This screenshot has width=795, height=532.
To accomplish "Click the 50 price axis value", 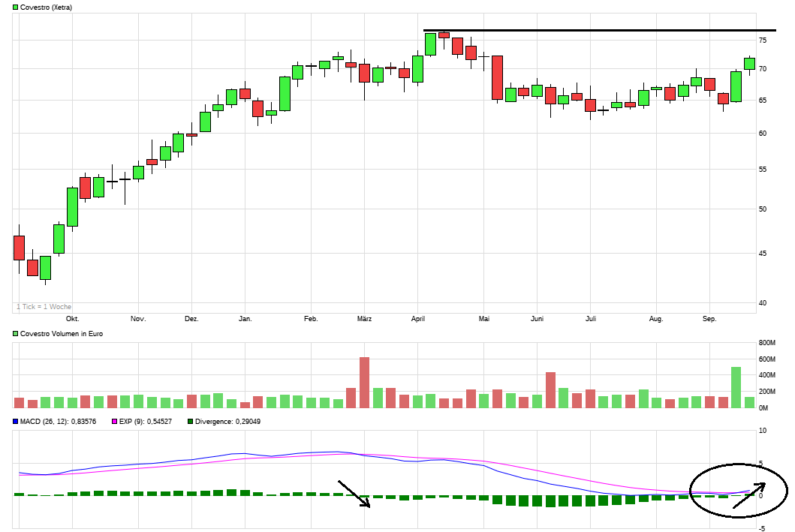I will pos(763,209).
